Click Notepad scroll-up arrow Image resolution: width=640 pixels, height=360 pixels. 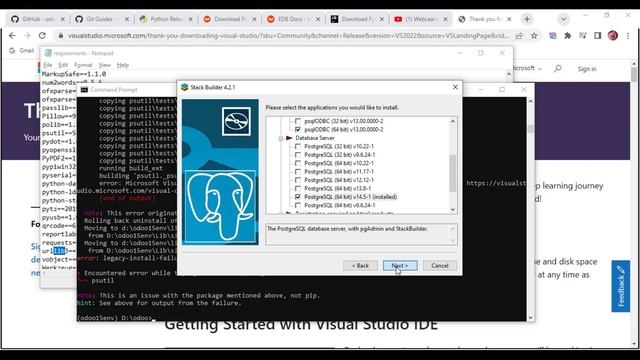[509, 74]
